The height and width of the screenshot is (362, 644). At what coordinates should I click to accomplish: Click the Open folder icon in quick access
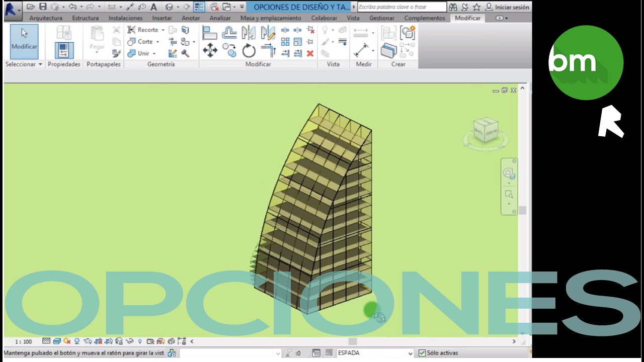(31, 7)
